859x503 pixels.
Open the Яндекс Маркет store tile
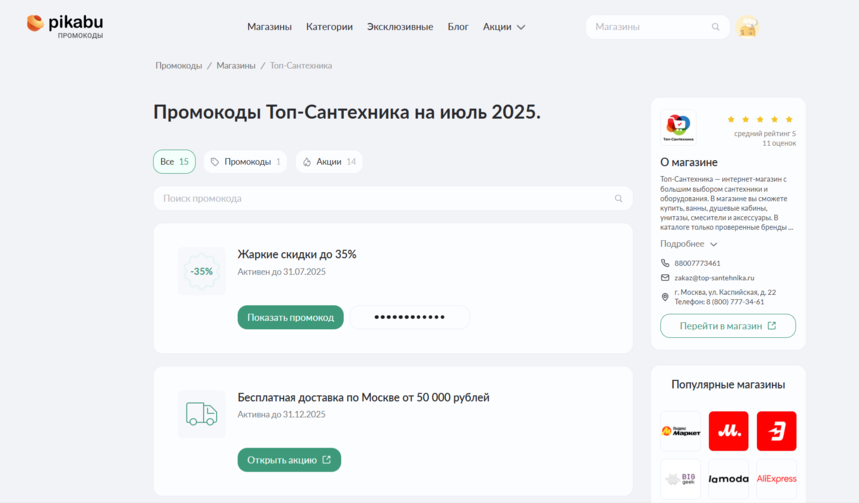pyautogui.click(x=680, y=431)
